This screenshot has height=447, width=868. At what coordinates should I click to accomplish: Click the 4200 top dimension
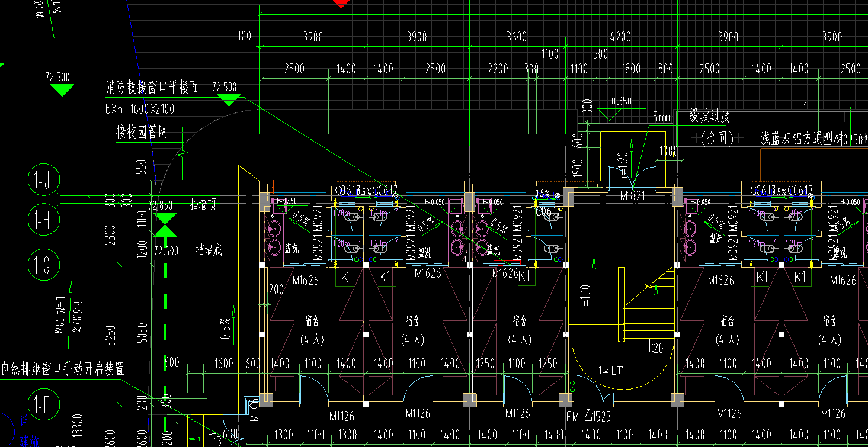point(620,37)
